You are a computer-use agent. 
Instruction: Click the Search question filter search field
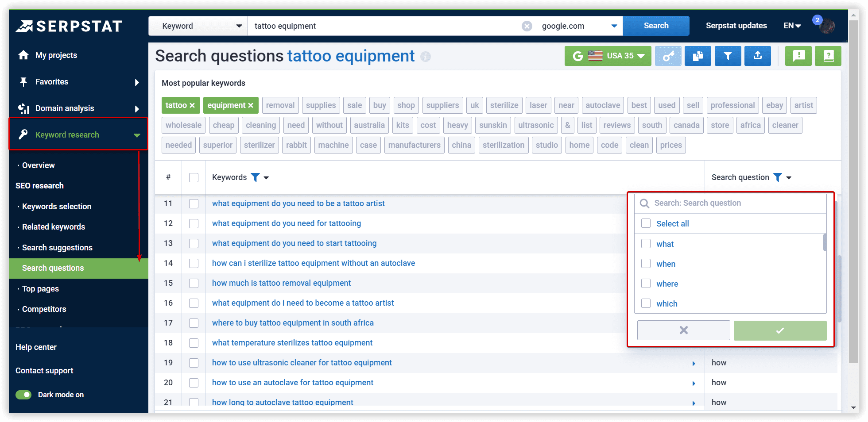click(x=731, y=203)
